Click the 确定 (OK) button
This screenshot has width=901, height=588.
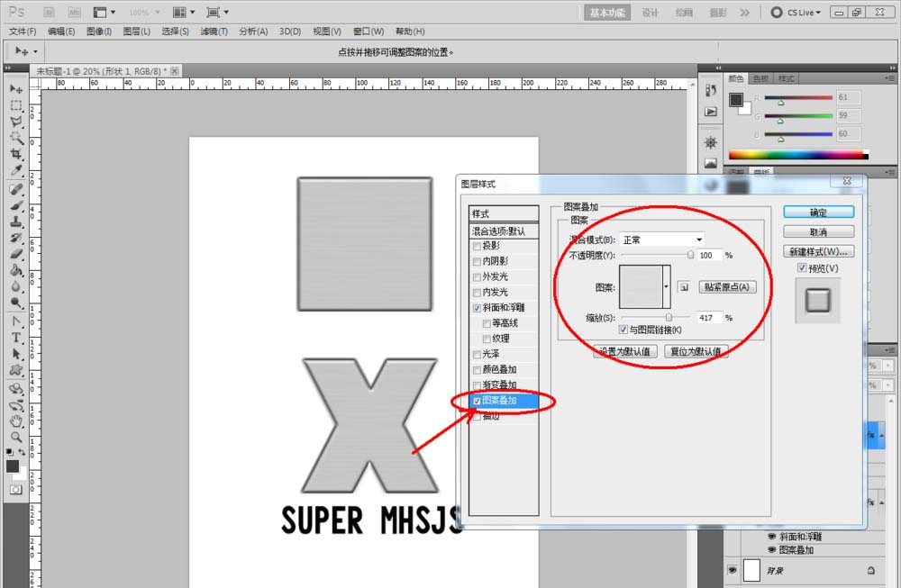(x=818, y=212)
